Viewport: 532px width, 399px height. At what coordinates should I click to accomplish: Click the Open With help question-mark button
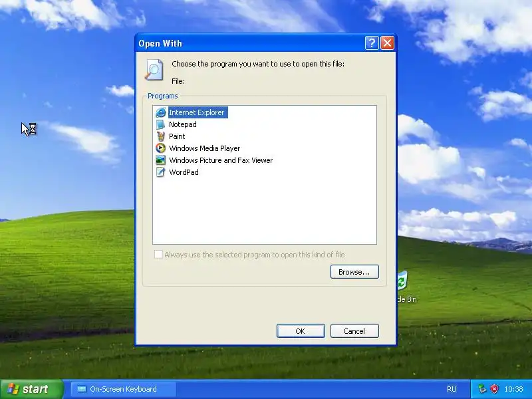click(x=372, y=43)
